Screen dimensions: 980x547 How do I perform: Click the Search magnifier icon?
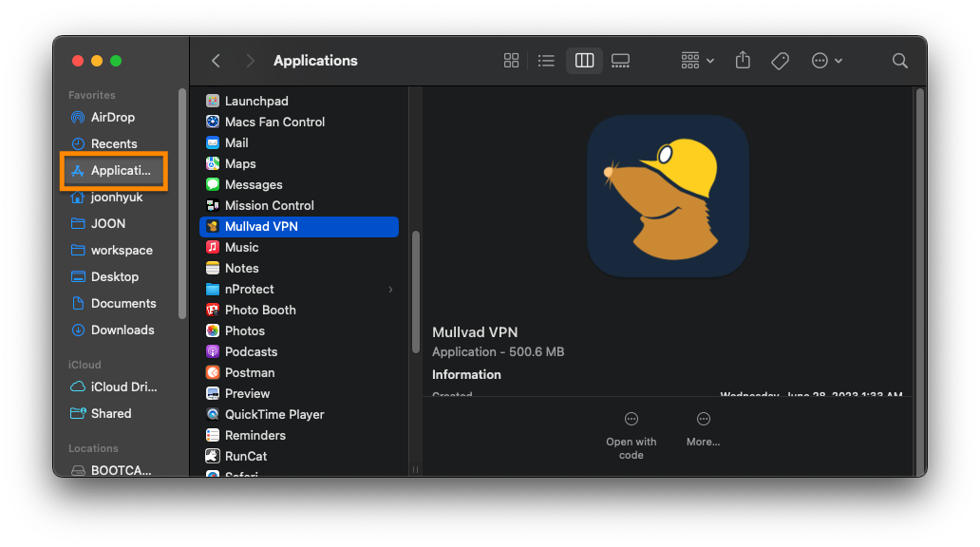(899, 61)
